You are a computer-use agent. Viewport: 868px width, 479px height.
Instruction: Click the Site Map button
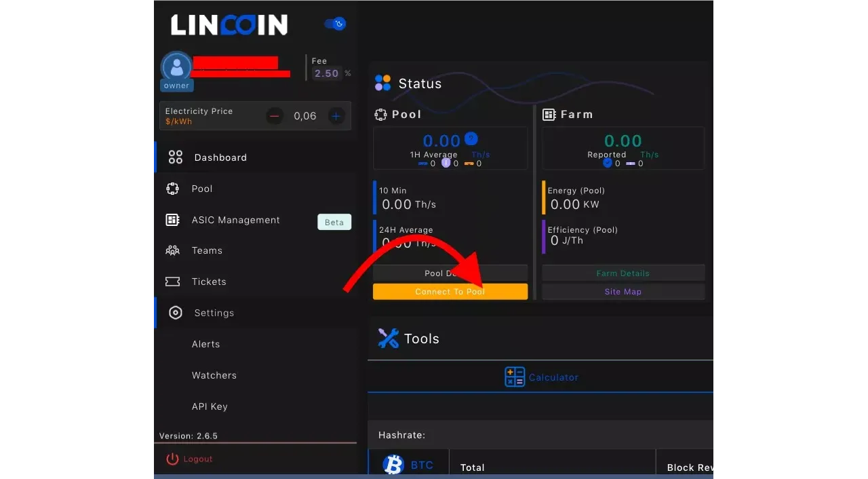click(x=623, y=292)
